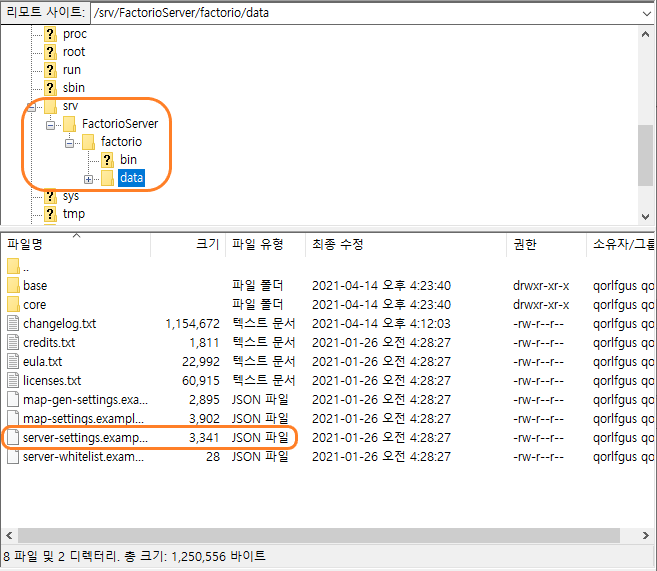Click the proc folder question-mark icon

(x=50, y=34)
